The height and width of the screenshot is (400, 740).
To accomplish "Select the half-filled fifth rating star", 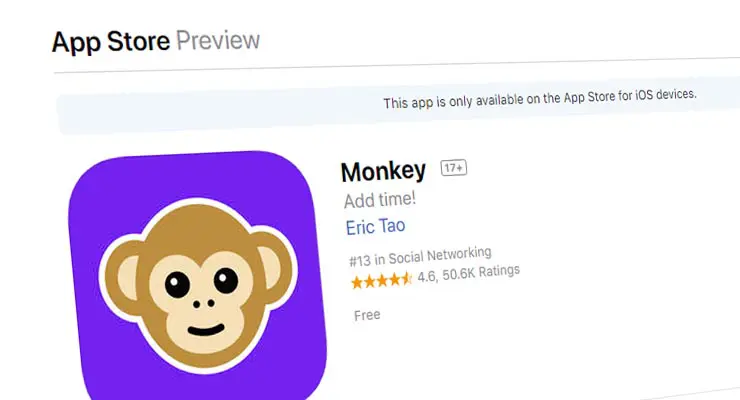I will point(407,279).
